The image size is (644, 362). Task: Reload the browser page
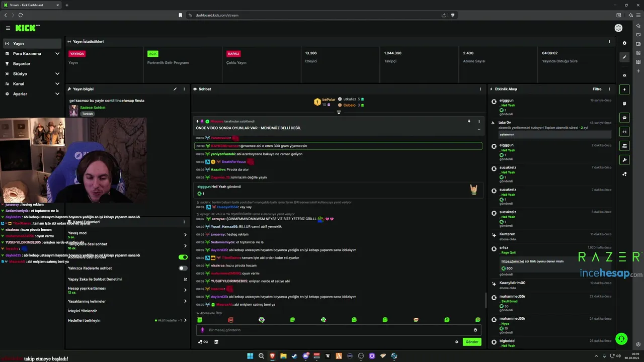point(21,15)
